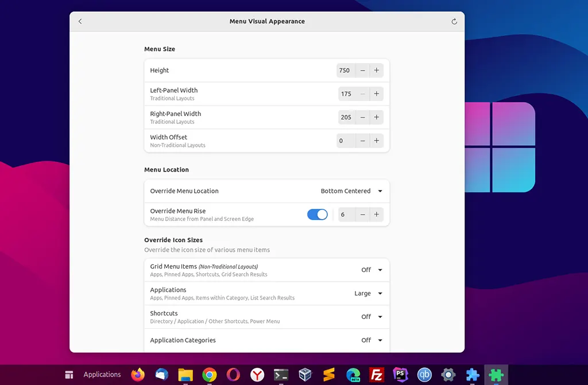Open VirtualBox from the taskbar
The image size is (588, 385).
click(x=305, y=375)
